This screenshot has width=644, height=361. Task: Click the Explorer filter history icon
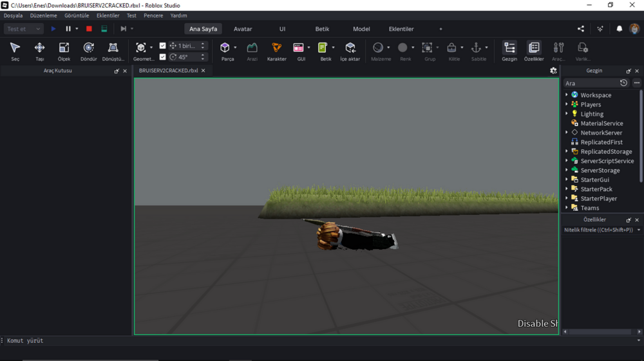click(623, 83)
